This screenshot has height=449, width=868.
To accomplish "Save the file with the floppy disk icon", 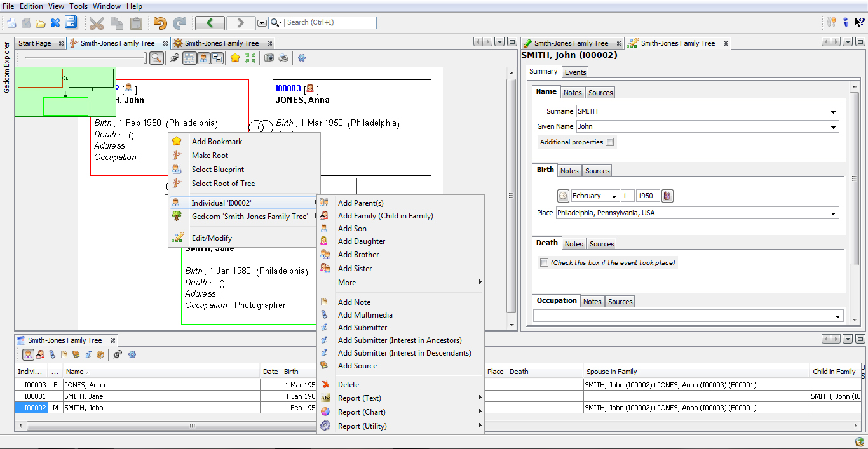I will click(x=71, y=23).
